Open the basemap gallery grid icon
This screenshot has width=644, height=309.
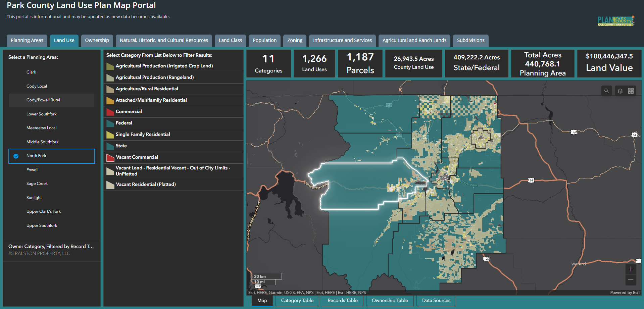pyautogui.click(x=631, y=91)
